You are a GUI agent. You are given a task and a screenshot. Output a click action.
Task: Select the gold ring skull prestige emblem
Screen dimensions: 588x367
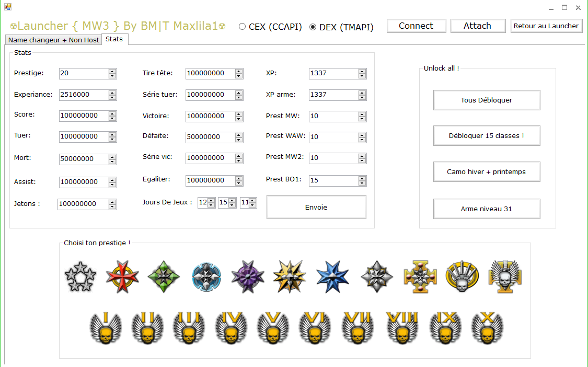coord(462,277)
